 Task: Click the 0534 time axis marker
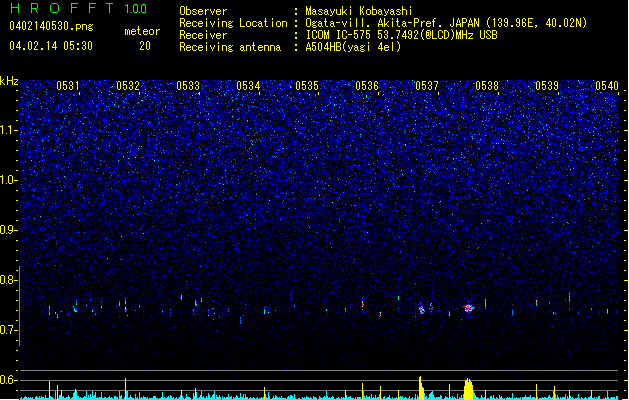pyautogui.click(x=248, y=86)
